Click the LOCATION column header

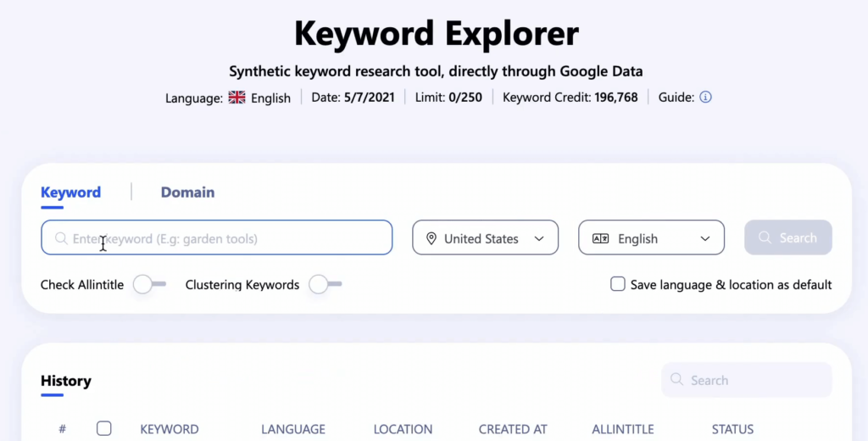tap(403, 429)
